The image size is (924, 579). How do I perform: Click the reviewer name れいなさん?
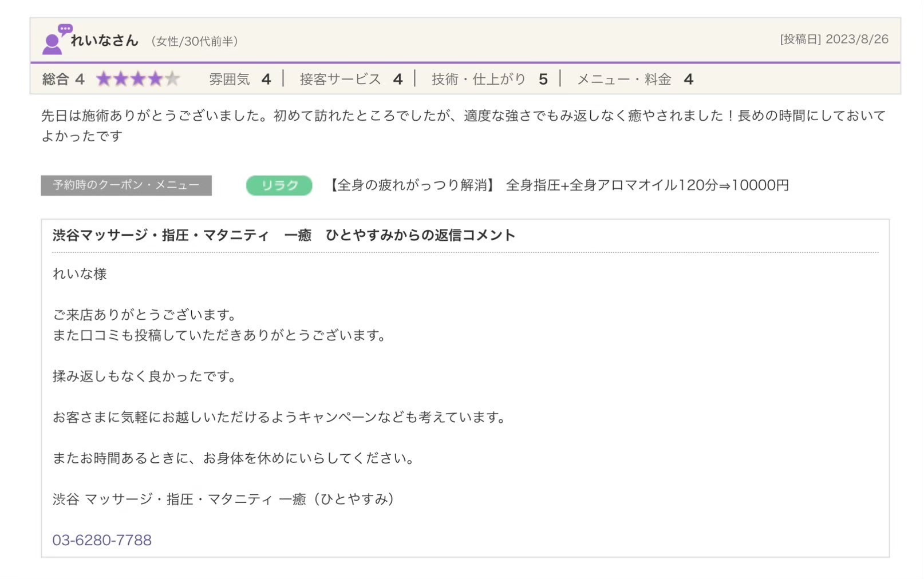click(105, 40)
